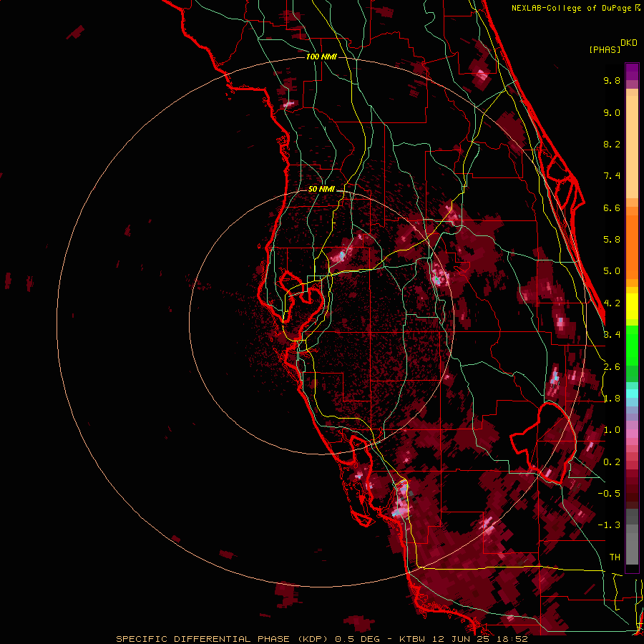Click the 8.2 value on the color scale
Image resolution: width=644 pixels, height=644 pixels.
(612, 145)
